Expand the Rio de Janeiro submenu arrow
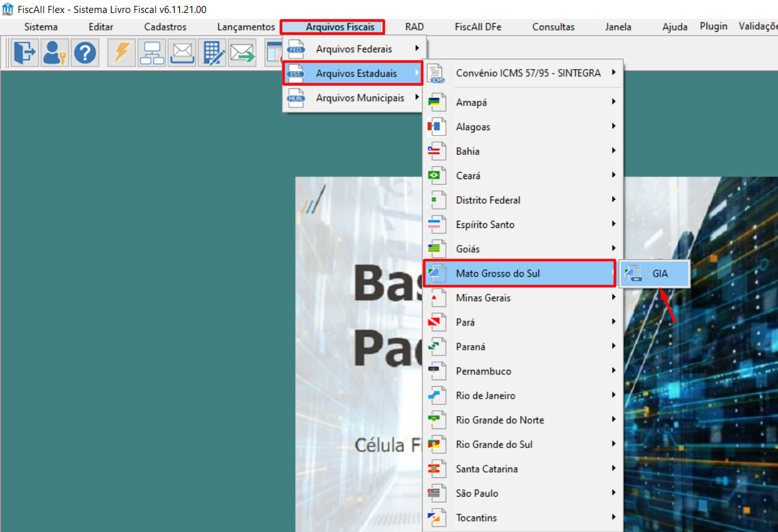Screen dimensions: 778x532 [x=614, y=395]
